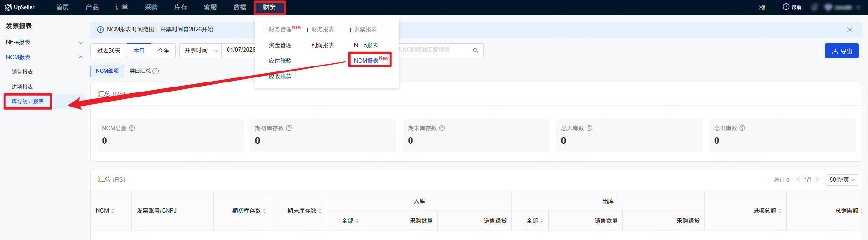Select NCM报表 in finance dropdown
The width and height of the screenshot is (868, 240).
pyautogui.click(x=366, y=61)
